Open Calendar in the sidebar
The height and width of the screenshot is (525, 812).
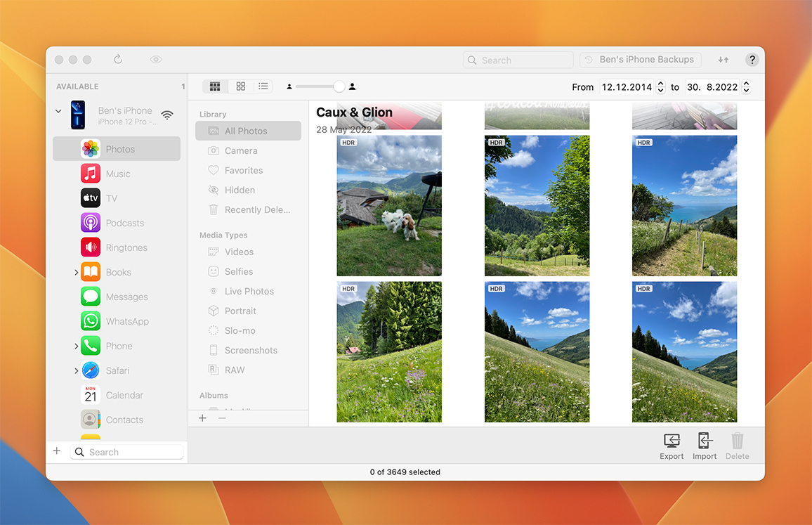(x=117, y=395)
